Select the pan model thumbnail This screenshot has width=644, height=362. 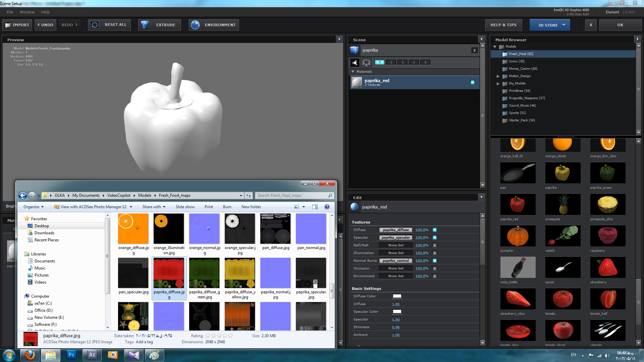[x=518, y=173]
